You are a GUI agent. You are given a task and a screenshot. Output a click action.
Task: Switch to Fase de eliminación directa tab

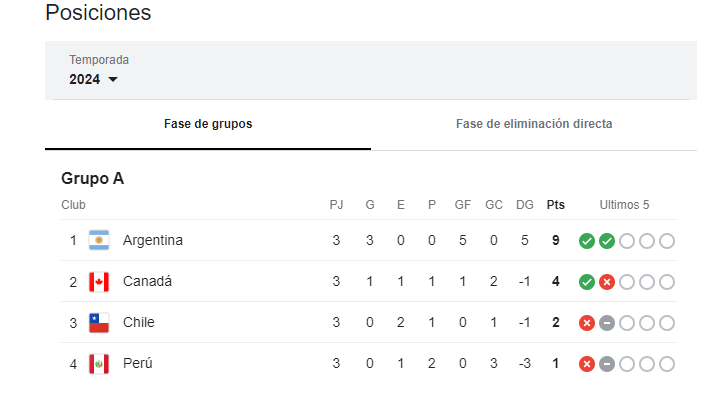click(534, 124)
